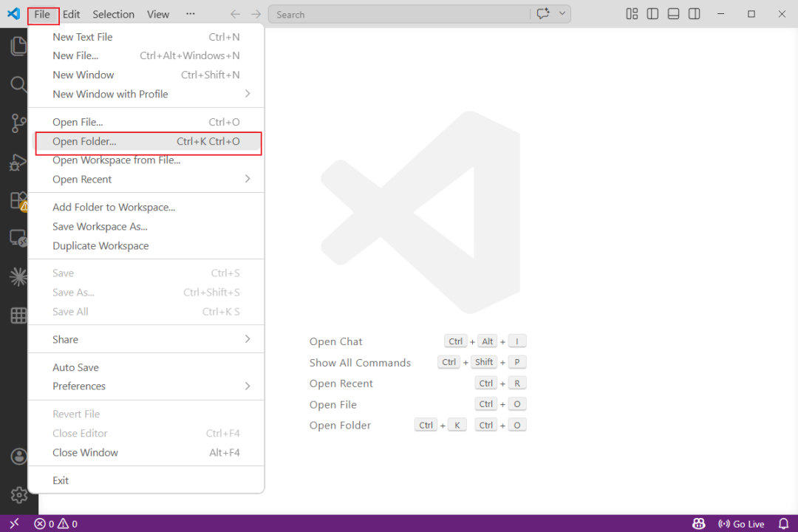Click Go Live in status bar
Viewport: 798px width, 532px height.
coord(741,523)
